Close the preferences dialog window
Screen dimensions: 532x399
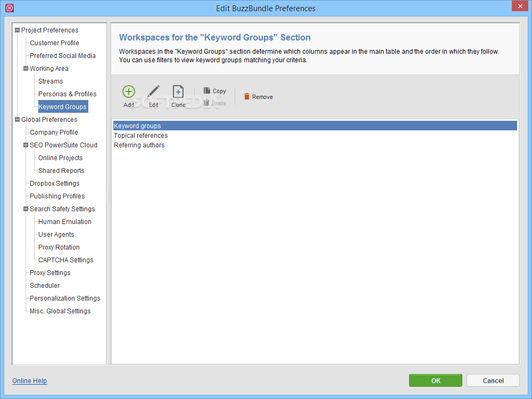tap(520, 6)
